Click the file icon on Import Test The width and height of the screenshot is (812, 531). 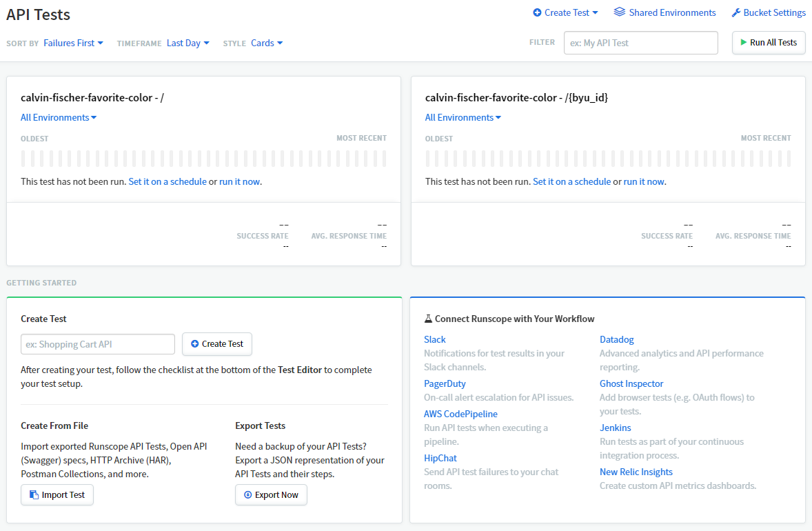tap(34, 494)
